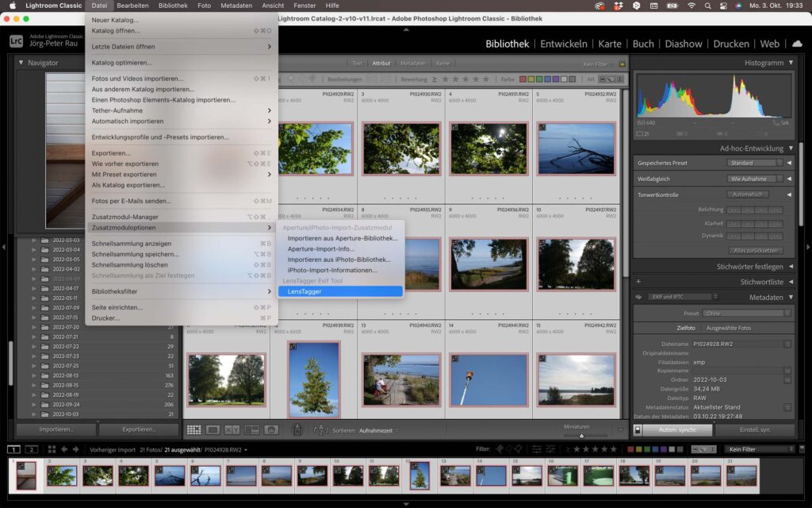
Task: Click the green color label filter swatch
Action: 539,79
